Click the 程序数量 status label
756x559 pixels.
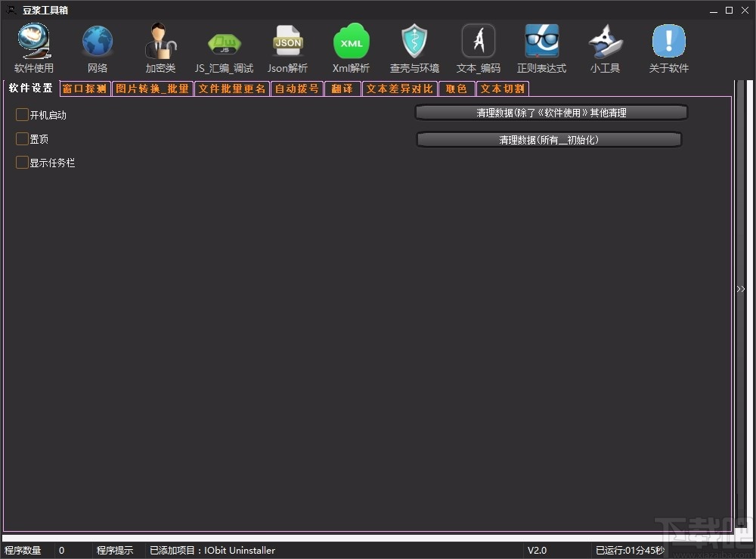23,551
